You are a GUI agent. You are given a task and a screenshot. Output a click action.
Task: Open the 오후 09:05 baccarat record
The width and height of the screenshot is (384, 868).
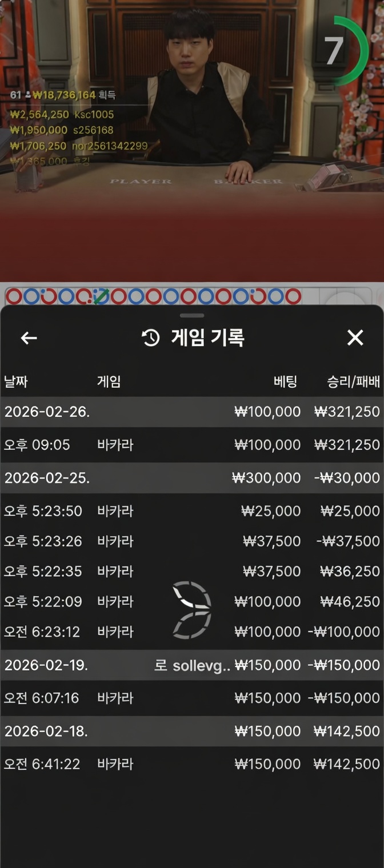pyautogui.click(x=192, y=445)
